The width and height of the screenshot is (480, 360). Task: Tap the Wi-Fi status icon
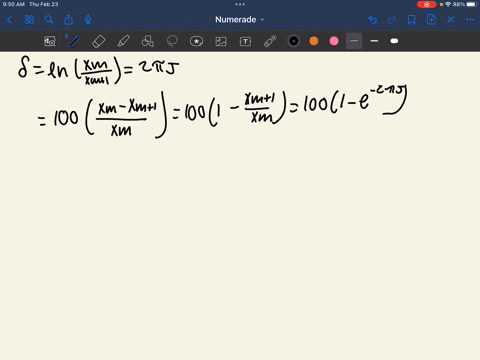(x=448, y=4)
